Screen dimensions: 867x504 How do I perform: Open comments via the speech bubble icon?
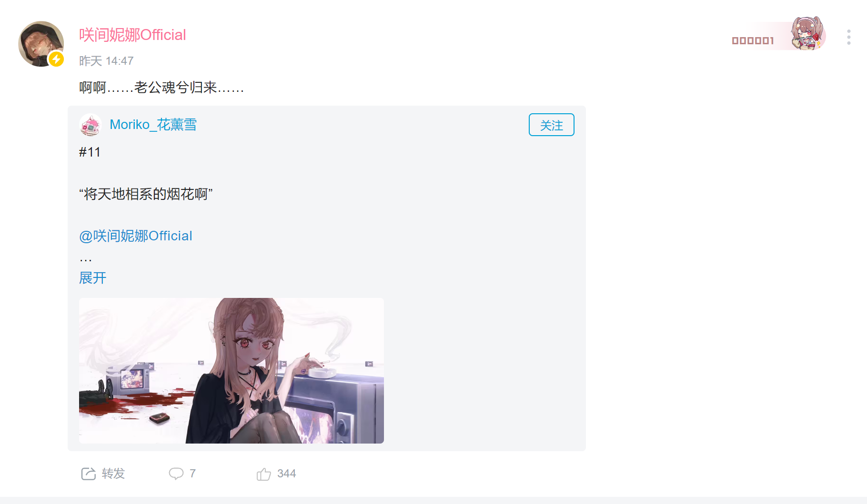(x=176, y=474)
